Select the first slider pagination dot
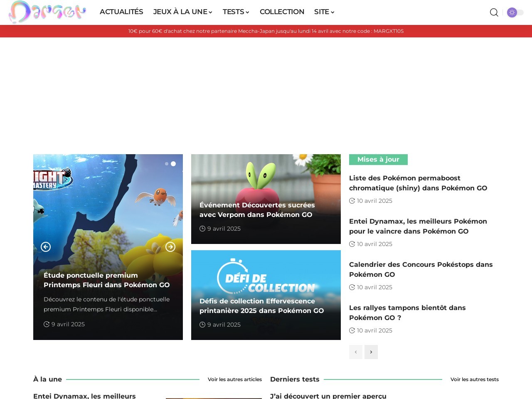532x399 pixels. [167, 164]
